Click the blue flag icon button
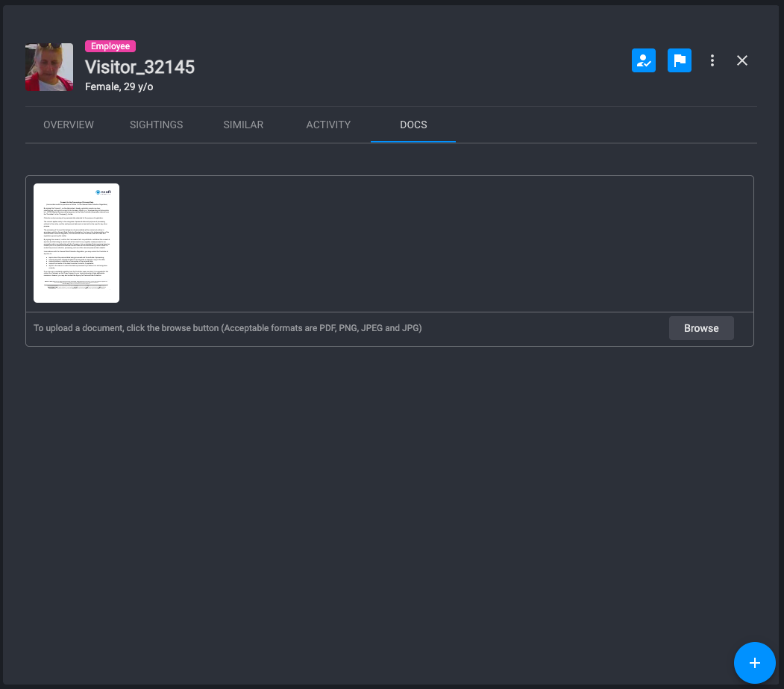The height and width of the screenshot is (689, 784). pos(680,60)
